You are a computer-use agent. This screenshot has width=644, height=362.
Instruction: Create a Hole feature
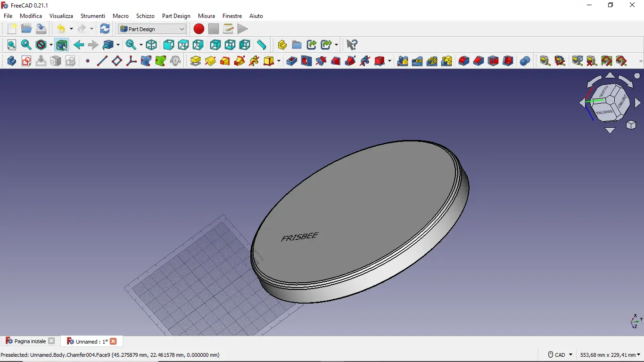306,61
